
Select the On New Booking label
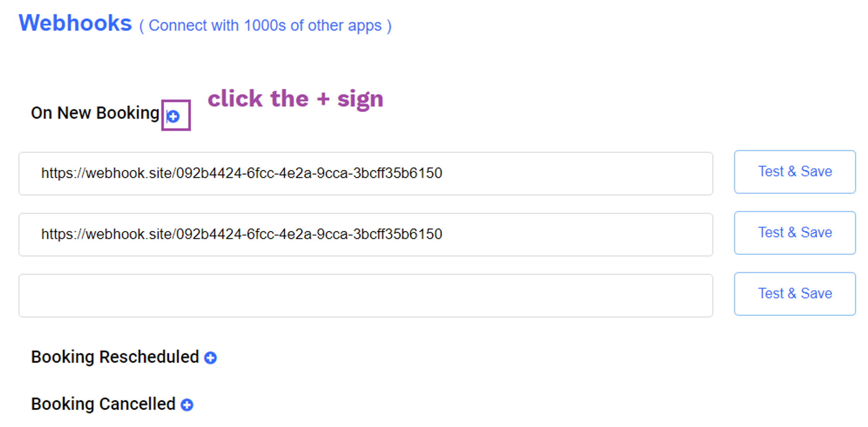[95, 113]
